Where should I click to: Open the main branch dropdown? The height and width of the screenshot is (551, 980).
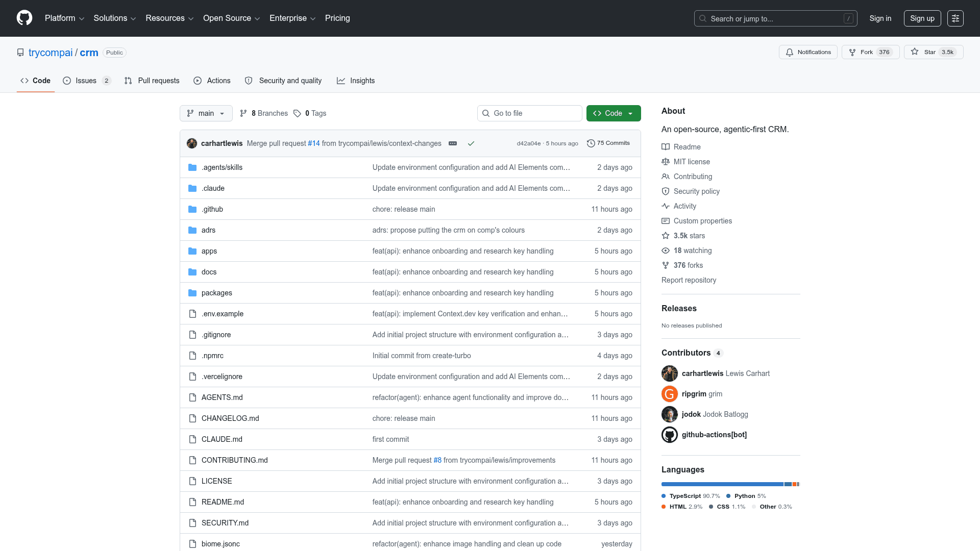(206, 113)
